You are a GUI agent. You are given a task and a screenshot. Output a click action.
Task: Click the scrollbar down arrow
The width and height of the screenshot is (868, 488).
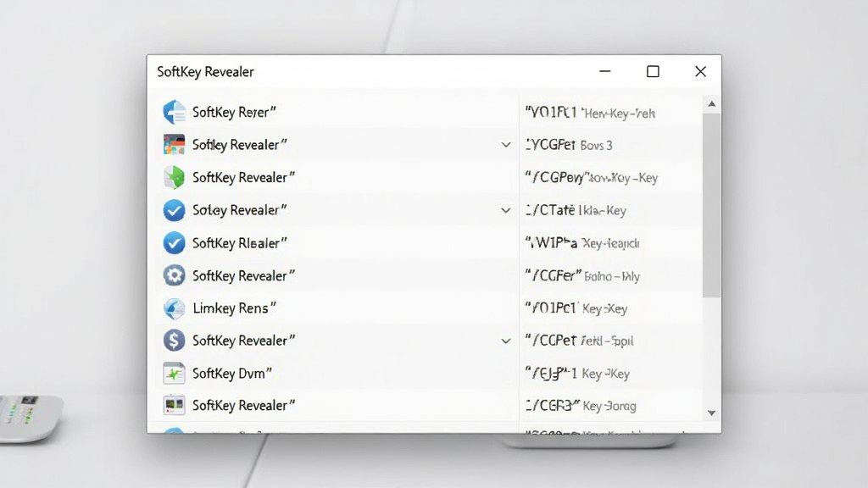(712, 413)
